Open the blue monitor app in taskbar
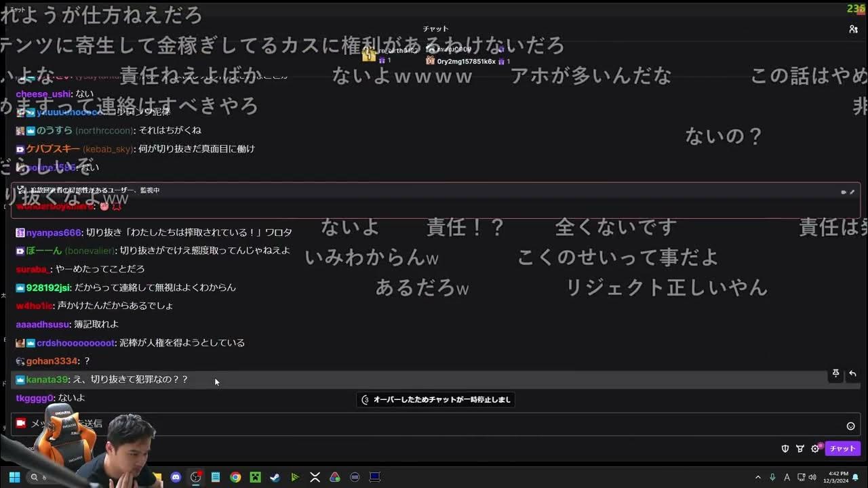 click(x=374, y=477)
